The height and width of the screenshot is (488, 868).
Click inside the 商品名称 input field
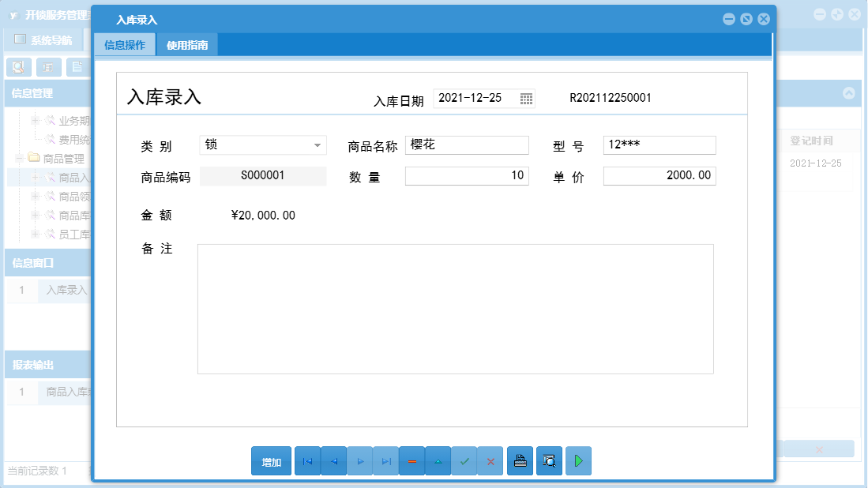(466, 145)
